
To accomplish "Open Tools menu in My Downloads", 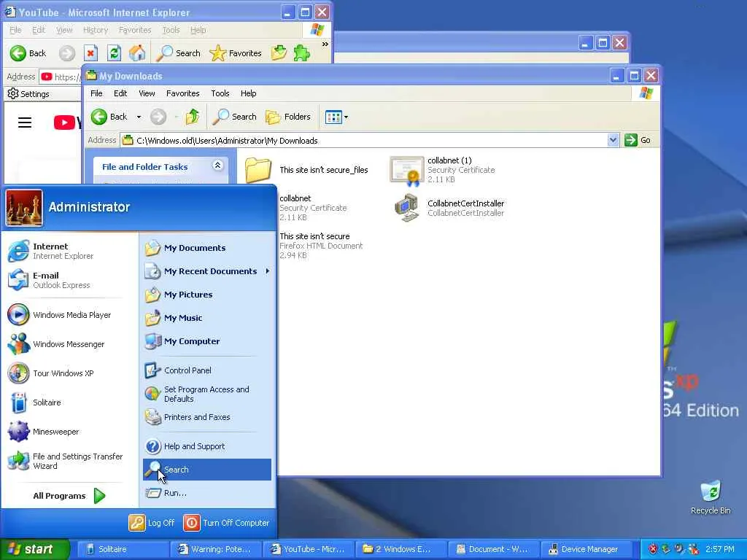I will point(220,93).
